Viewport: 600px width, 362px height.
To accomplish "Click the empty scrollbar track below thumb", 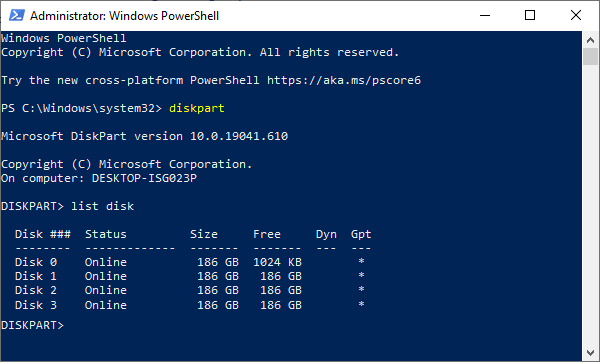I will [590, 205].
